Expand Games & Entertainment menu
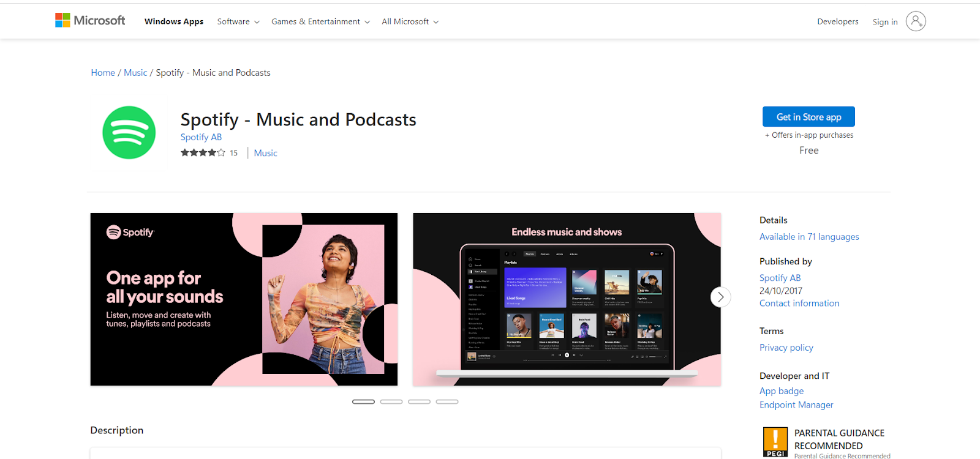This screenshot has height=459, width=980. [320, 21]
